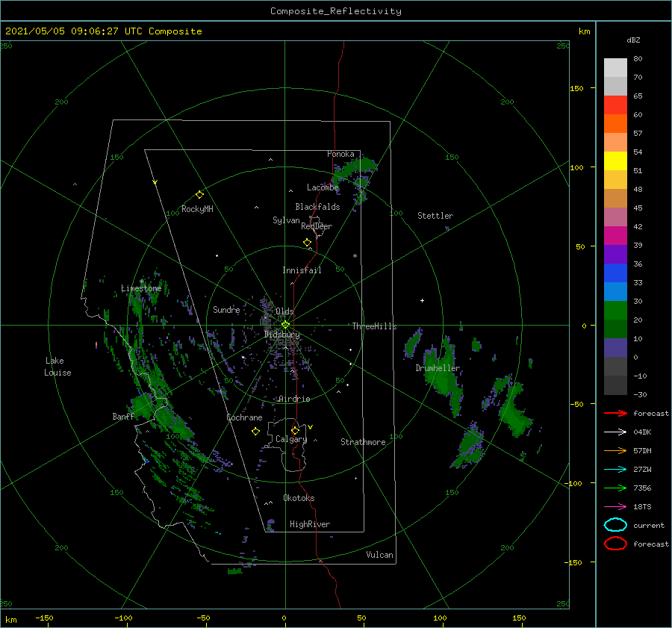Click the 04DK legend label

pos(642,432)
